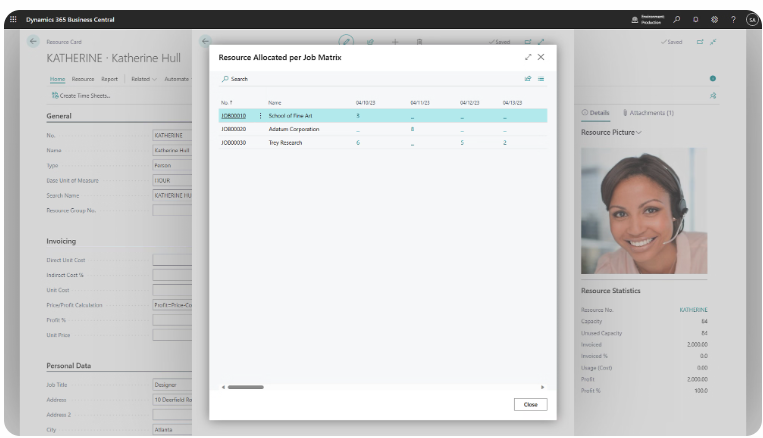Open the notifications bell icon
Viewport: 763px width, 438px height.
click(x=695, y=19)
